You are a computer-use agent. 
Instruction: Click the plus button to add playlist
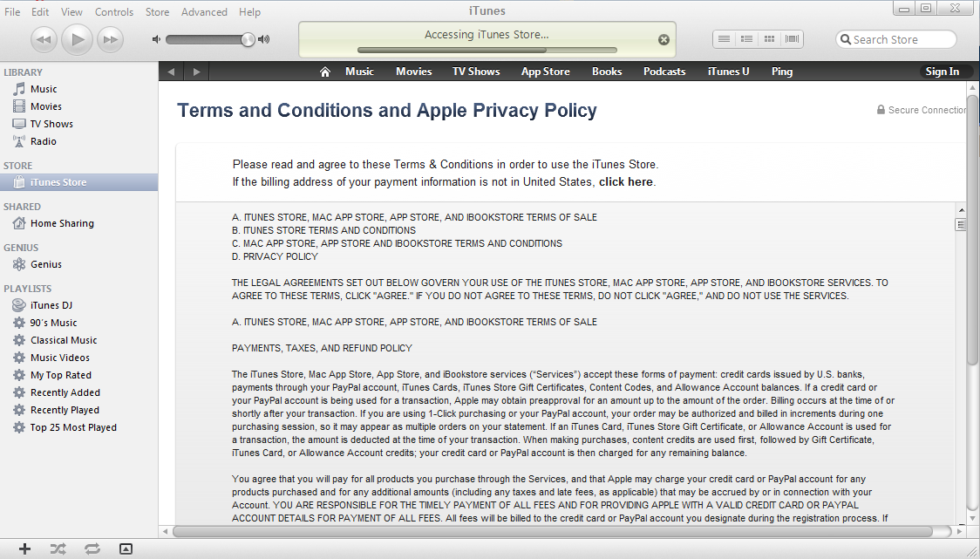click(24, 549)
